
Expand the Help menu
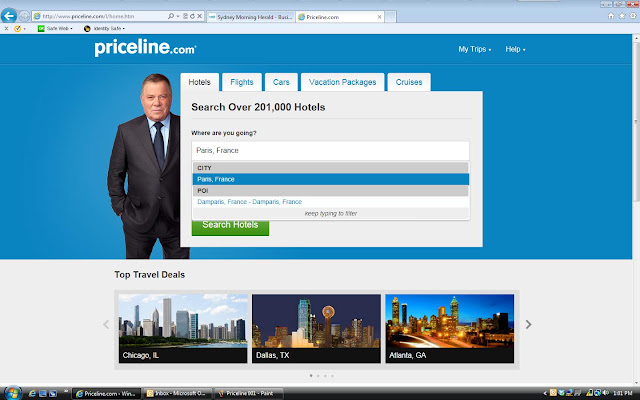(x=515, y=49)
